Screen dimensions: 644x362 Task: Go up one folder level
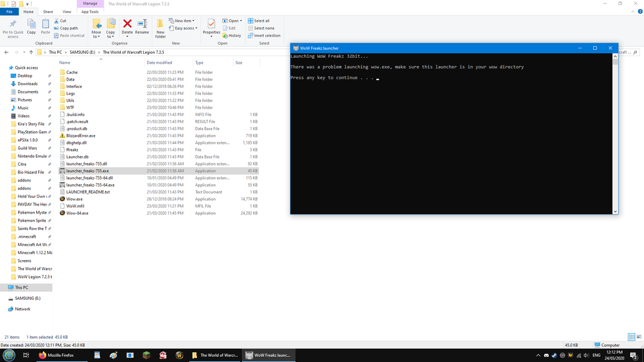31,52
